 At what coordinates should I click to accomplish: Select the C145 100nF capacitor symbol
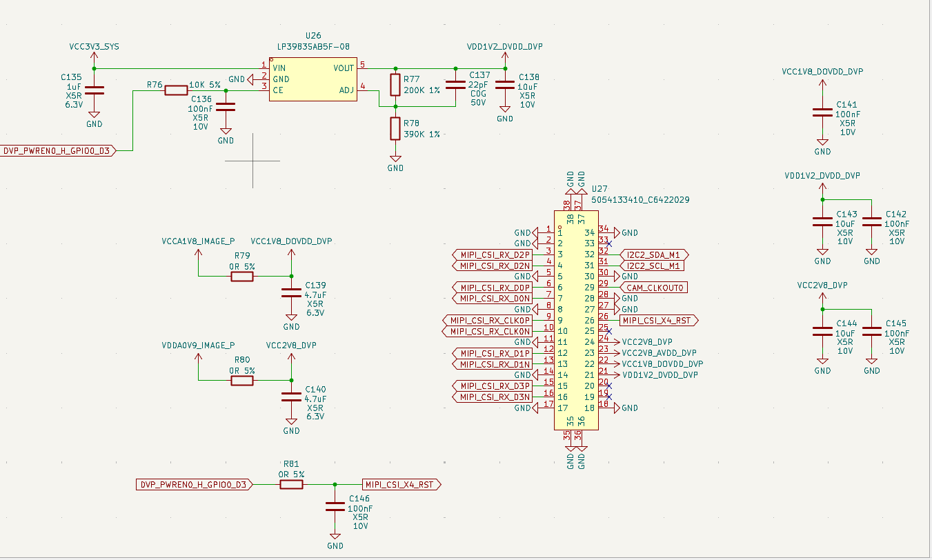point(872,332)
